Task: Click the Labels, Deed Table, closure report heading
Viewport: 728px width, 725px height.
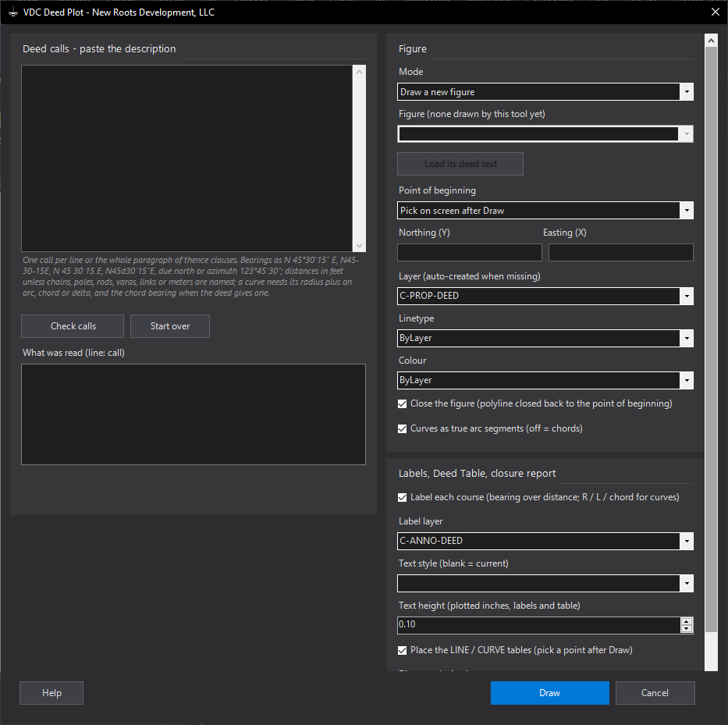Action: pos(477,473)
